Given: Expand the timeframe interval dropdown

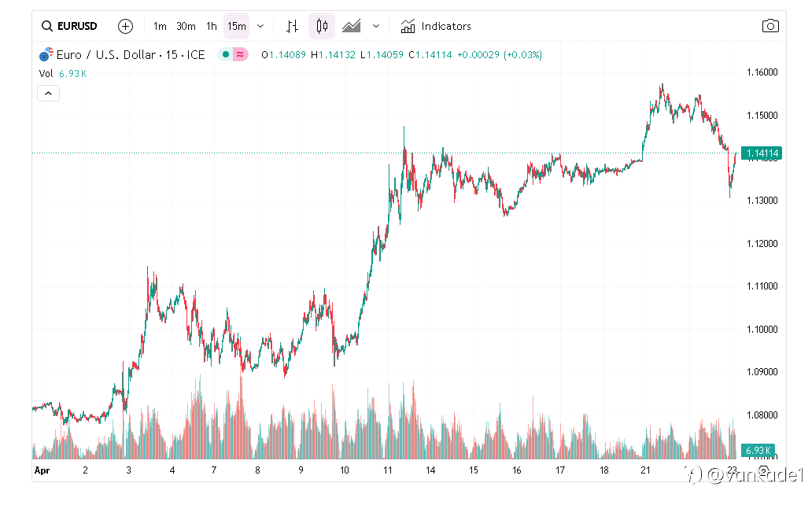Looking at the screenshot, I should pos(260,26).
